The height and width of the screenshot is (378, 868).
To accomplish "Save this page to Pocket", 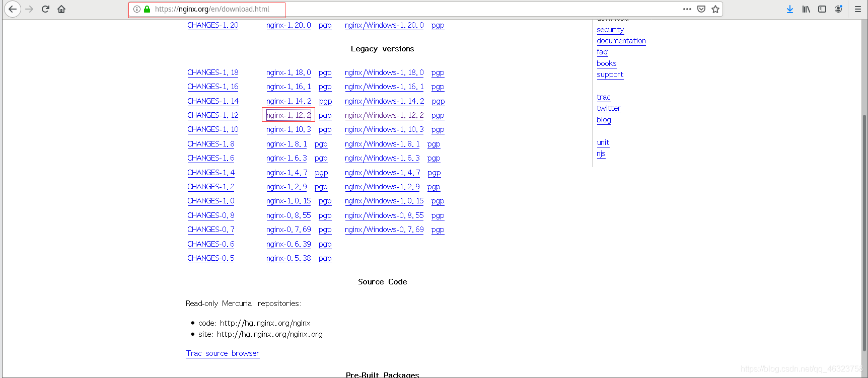I will click(x=701, y=9).
